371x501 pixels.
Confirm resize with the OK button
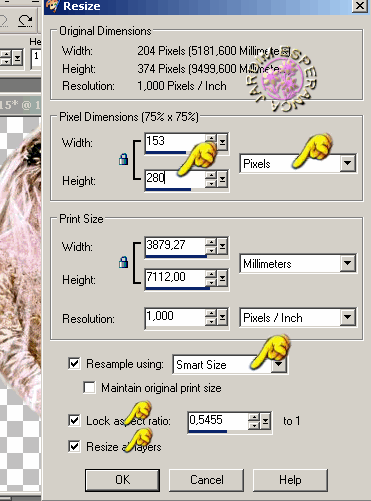[x=122, y=480]
